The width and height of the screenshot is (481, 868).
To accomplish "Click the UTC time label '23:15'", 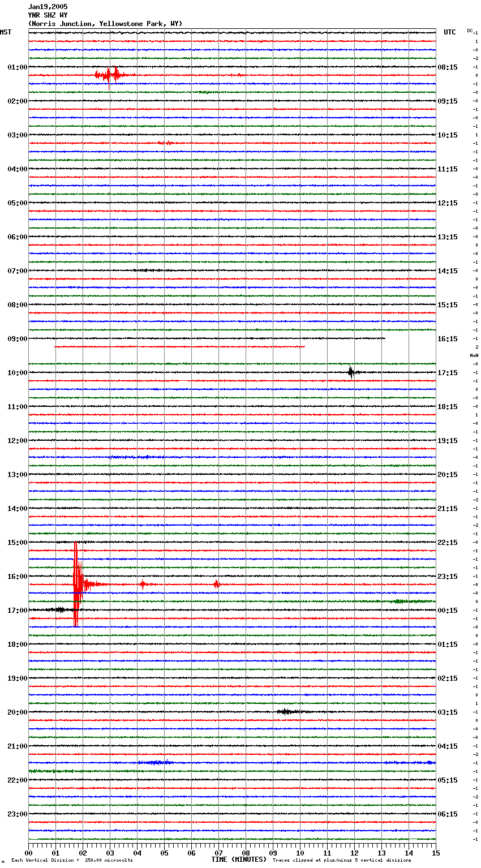I will [x=448, y=577].
